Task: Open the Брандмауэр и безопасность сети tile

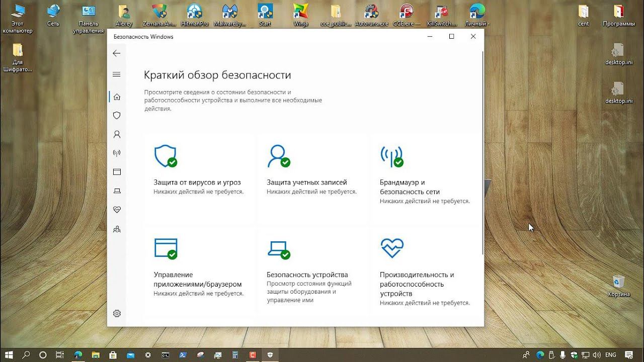Action: [x=426, y=177]
